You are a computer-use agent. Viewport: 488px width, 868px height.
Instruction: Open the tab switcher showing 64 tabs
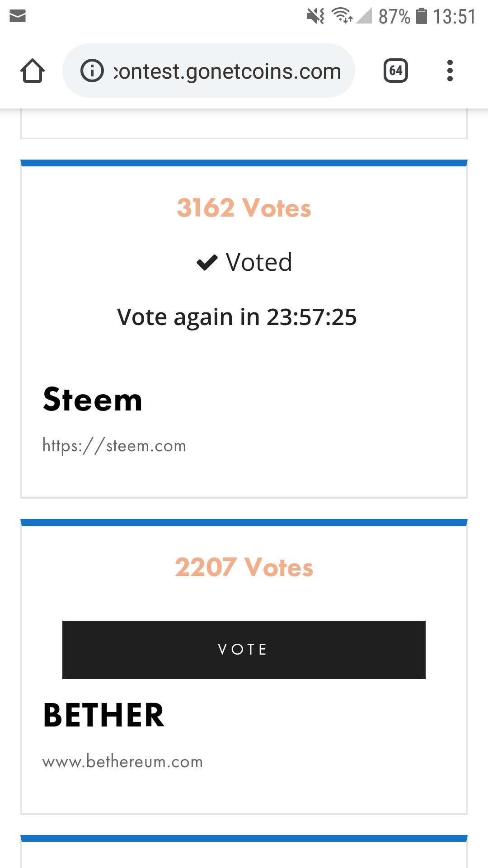pos(395,71)
